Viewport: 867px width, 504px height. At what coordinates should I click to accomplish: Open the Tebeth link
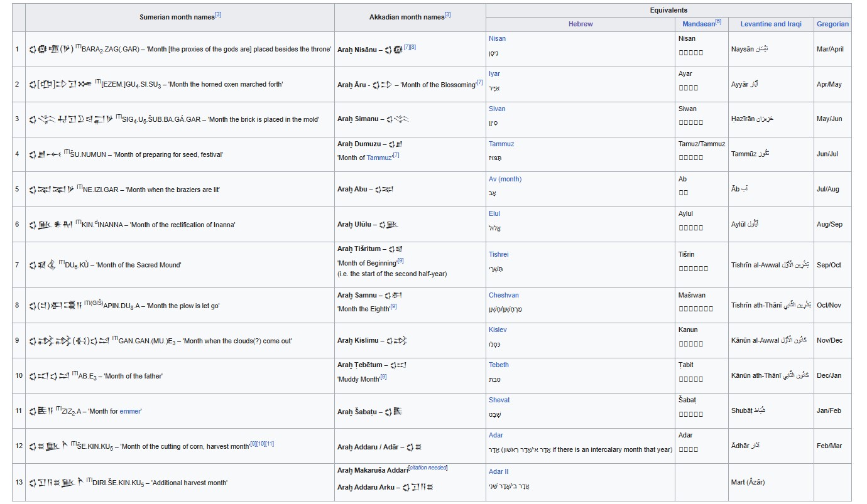tap(499, 365)
